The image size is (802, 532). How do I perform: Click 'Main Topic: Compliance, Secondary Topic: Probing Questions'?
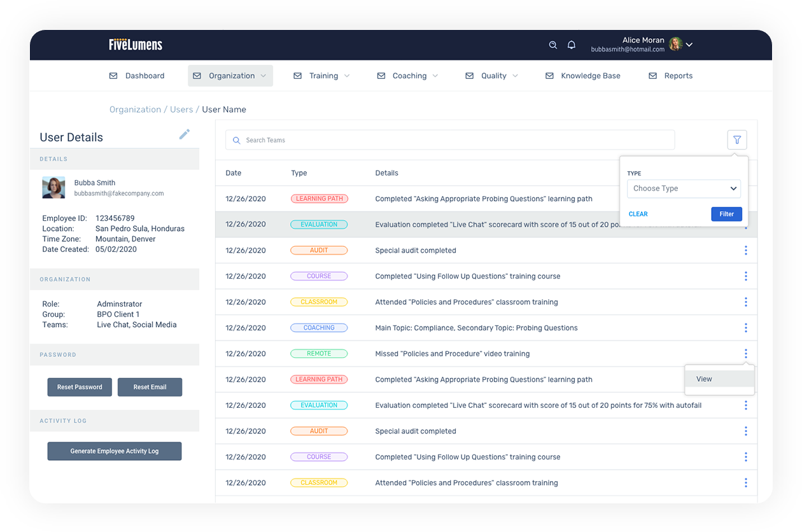point(477,328)
